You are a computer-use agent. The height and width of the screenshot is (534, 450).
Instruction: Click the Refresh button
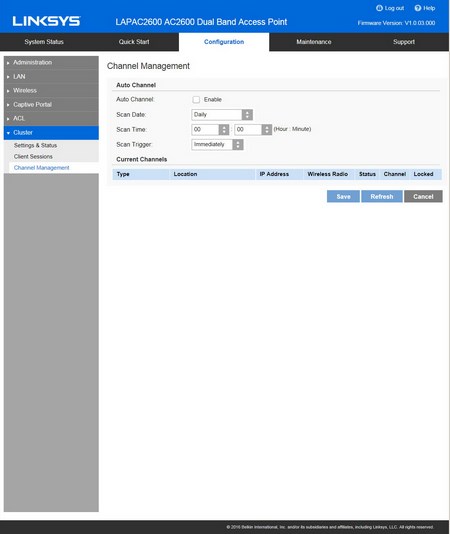pos(382,197)
